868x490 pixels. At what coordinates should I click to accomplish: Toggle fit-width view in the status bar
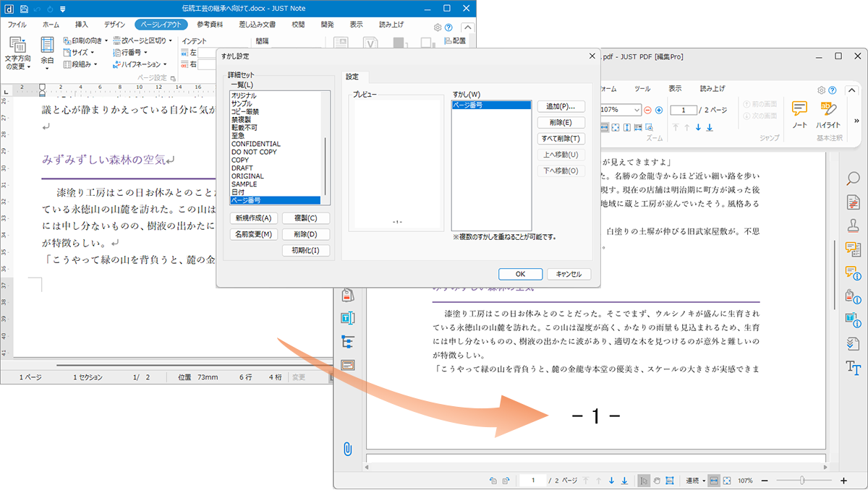[x=714, y=481]
